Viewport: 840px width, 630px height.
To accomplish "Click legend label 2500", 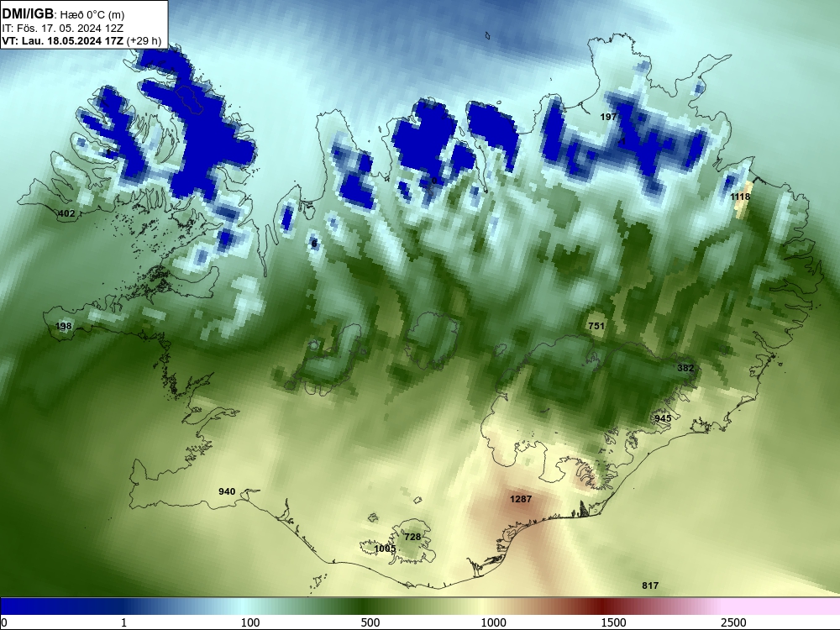I will pos(733,622).
